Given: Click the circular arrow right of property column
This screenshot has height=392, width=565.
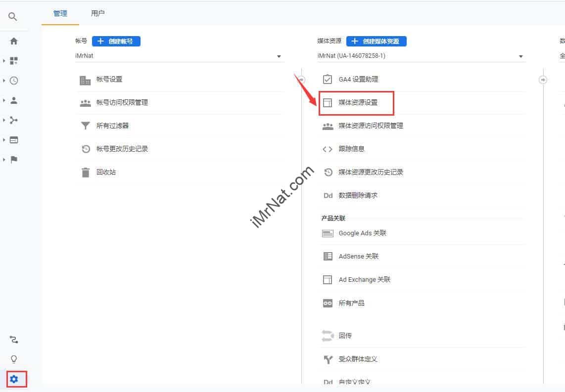Looking at the screenshot, I should coord(543,80).
